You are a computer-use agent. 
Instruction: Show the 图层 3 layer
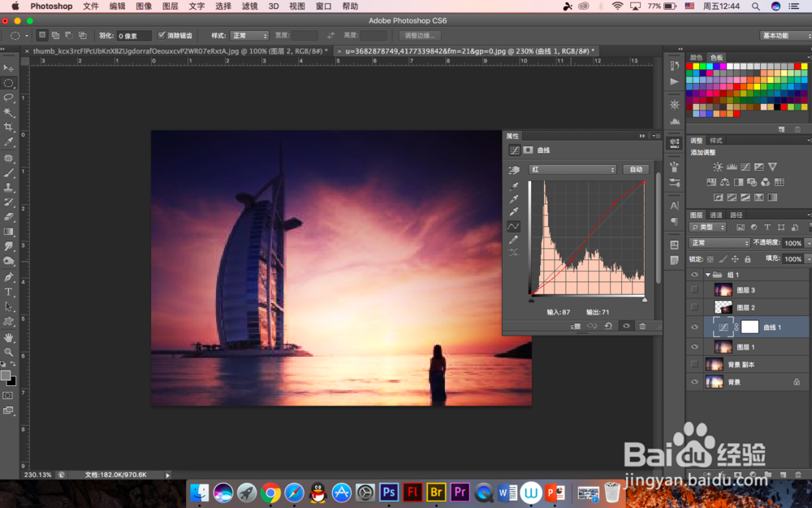(x=694, y=290)
